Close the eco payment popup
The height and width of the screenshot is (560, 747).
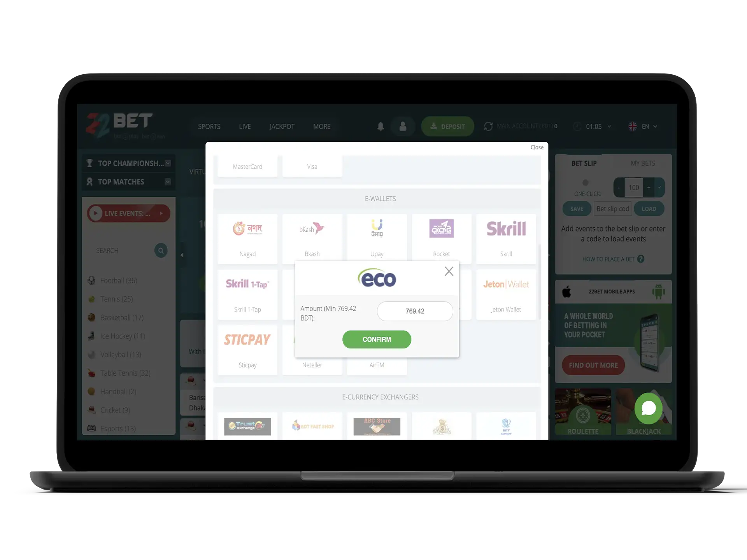click(x=449, y=271)
